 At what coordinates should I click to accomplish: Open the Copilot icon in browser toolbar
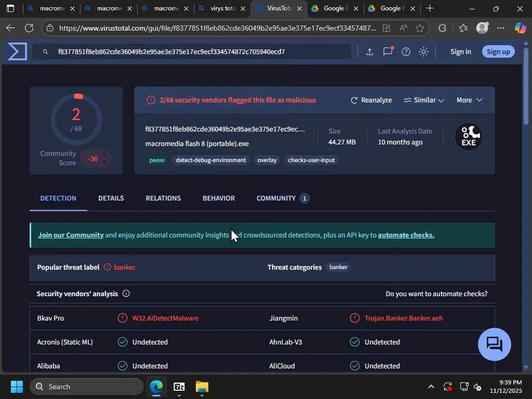(520, 28)
